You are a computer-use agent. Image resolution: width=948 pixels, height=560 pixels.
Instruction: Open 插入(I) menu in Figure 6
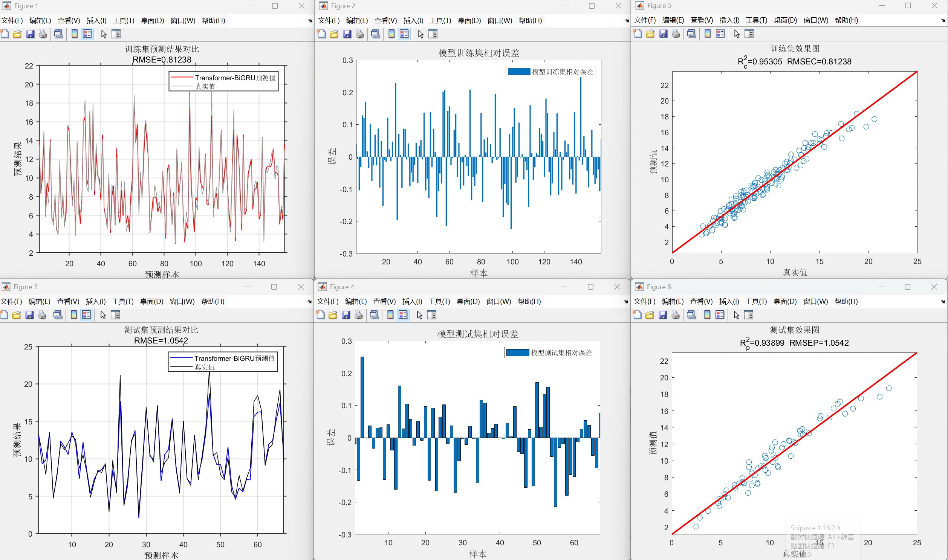pyautogui.click(x=729, y=302)
